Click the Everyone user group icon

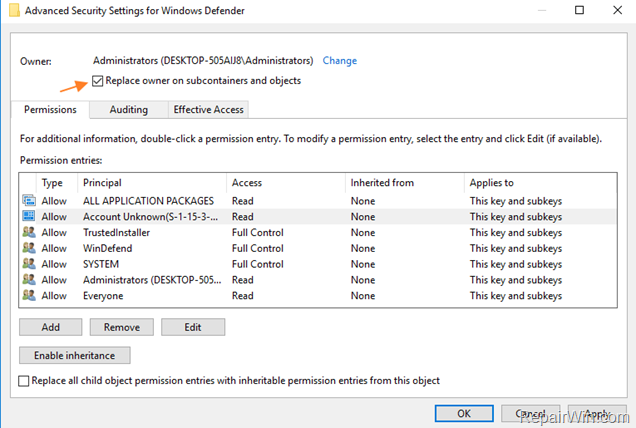pos(29,295)
